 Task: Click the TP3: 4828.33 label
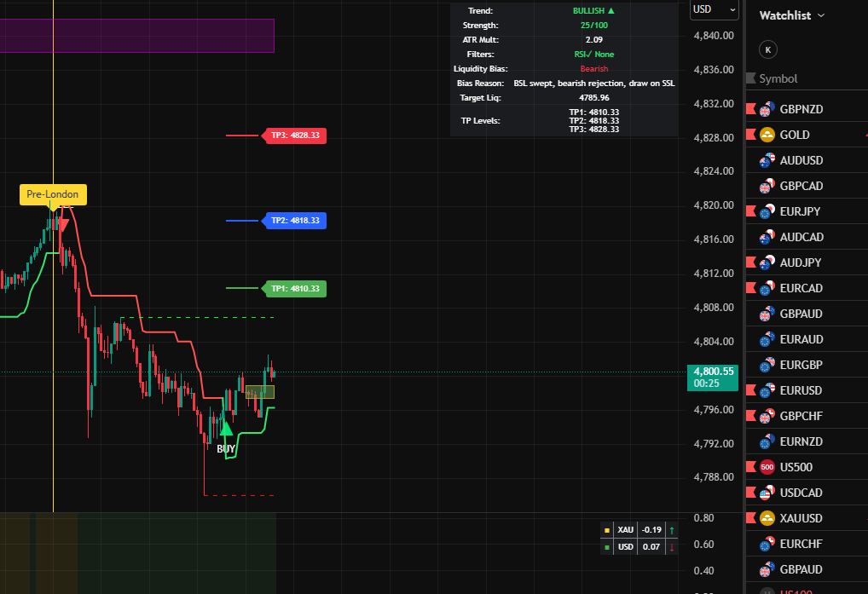coord(295,136)
